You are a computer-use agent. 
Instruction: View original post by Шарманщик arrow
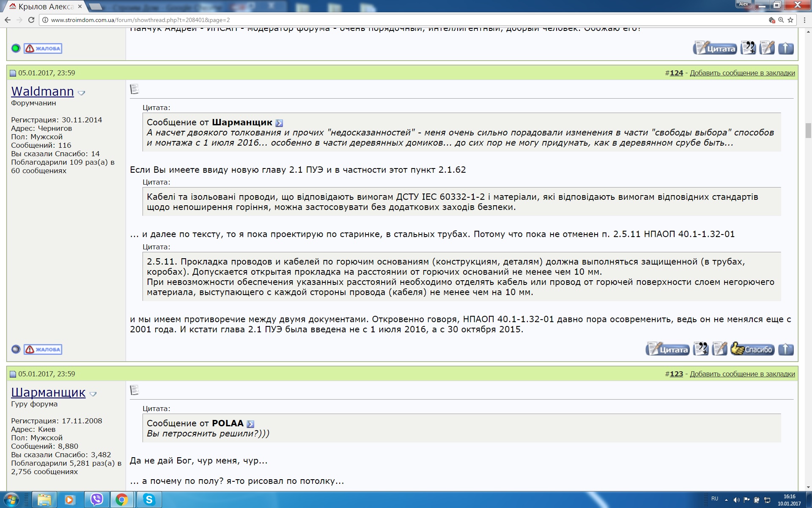279,123
